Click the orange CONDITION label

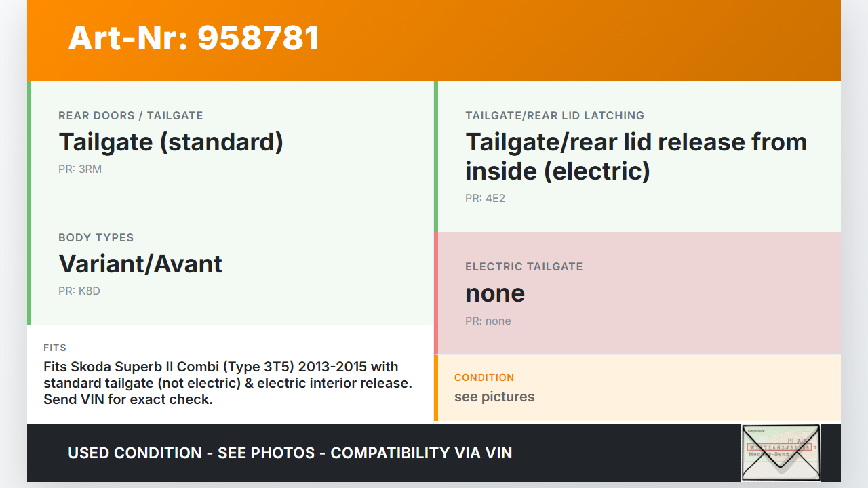484,378
